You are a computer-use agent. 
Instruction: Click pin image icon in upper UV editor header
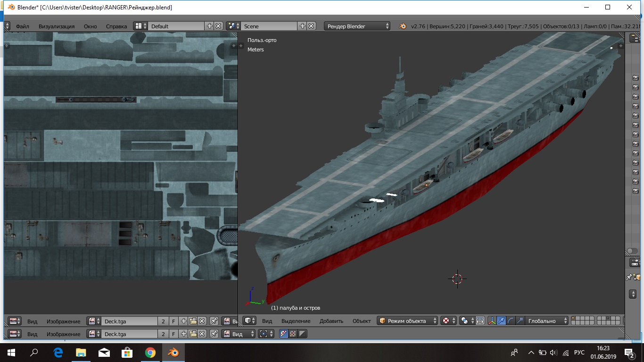(x=214, y=321)
